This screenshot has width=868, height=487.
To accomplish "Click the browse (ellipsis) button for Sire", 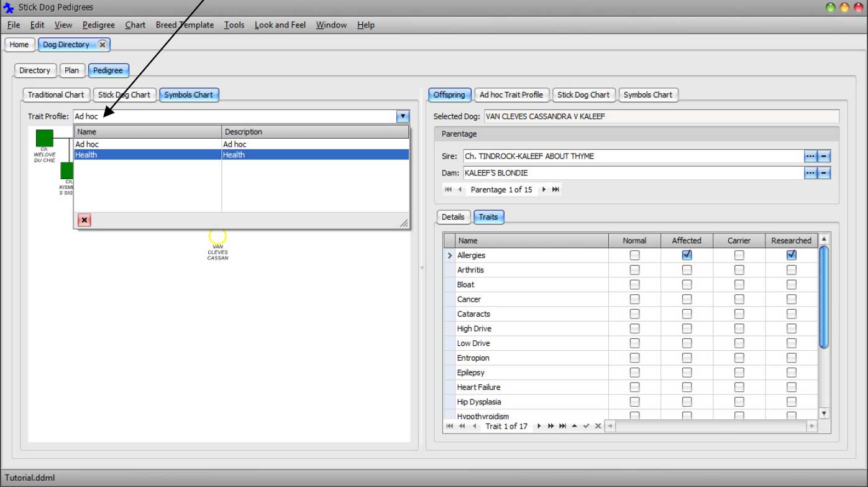I will tap(810, 156).
